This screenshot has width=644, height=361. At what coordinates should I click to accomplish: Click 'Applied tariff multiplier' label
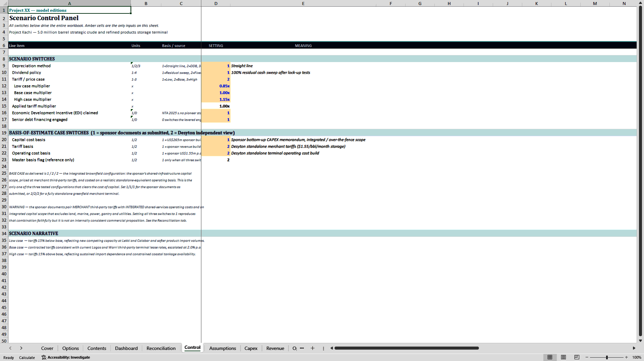coord(34,106)
